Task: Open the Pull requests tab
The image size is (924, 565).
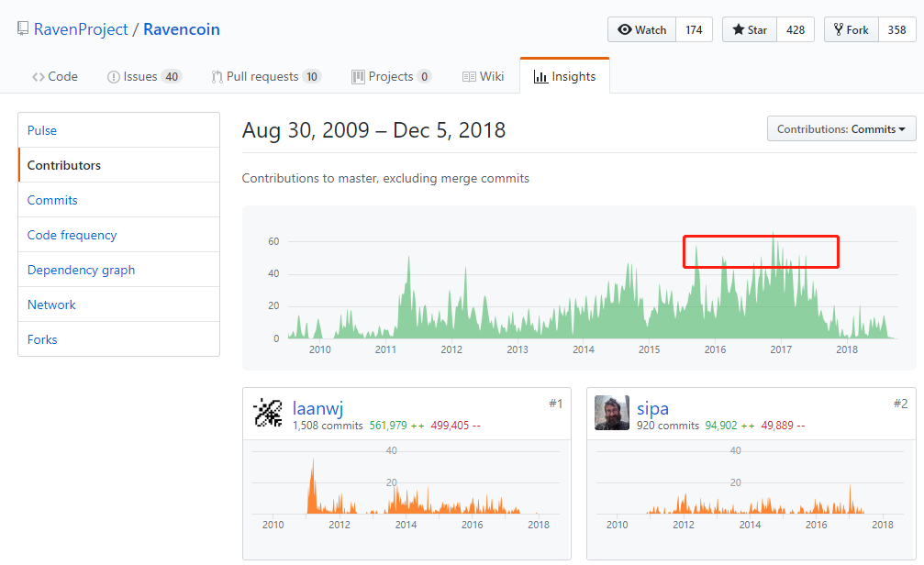Action: pyautogui.click(x=266, y=77)
